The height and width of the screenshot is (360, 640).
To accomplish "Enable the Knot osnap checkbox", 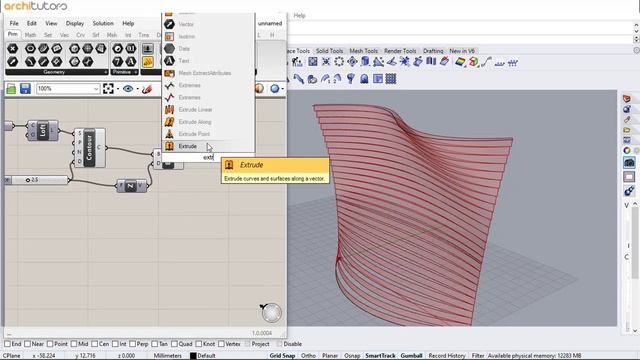I will tap(199, 344).
